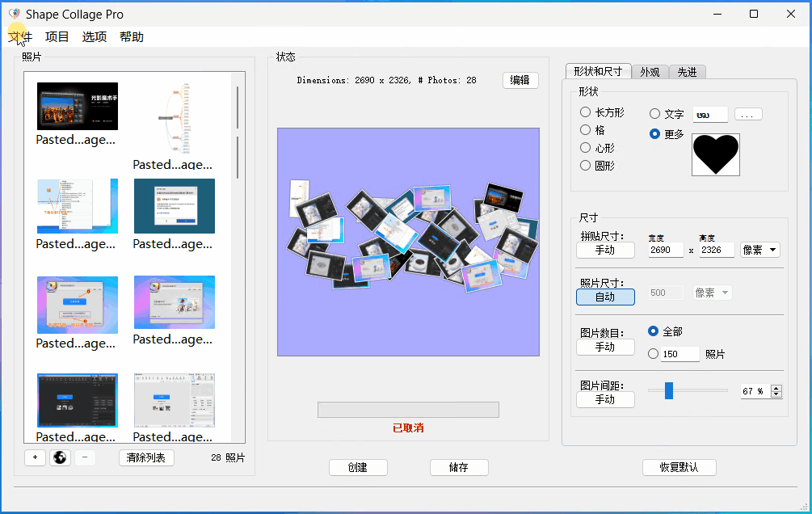Click the 自动 photo size button
The image size is (812, 514).
[x=605, y=297]
